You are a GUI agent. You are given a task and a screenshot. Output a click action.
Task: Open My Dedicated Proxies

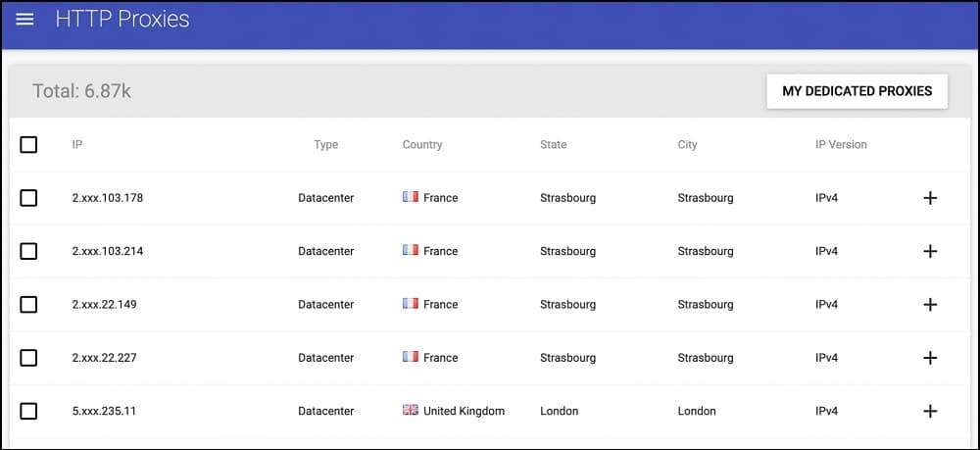tap(857, 91)
